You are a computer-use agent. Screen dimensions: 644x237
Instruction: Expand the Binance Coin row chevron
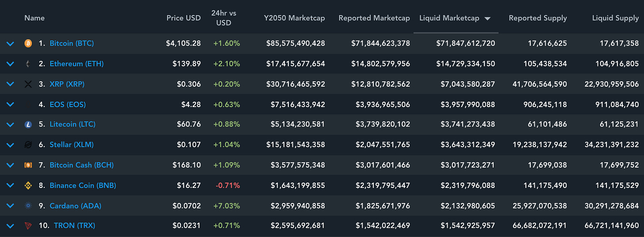pyautogui.click(x=11, y=185)
